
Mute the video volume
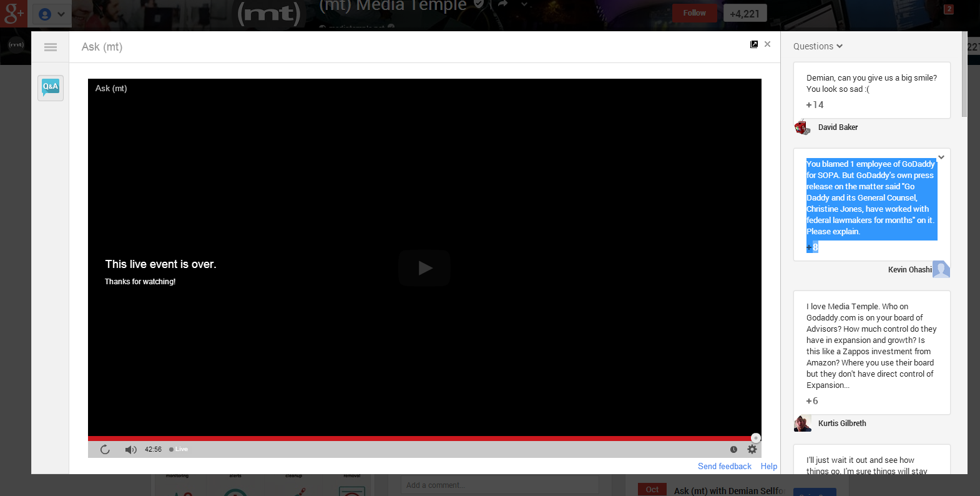click(x=131, y=450)
